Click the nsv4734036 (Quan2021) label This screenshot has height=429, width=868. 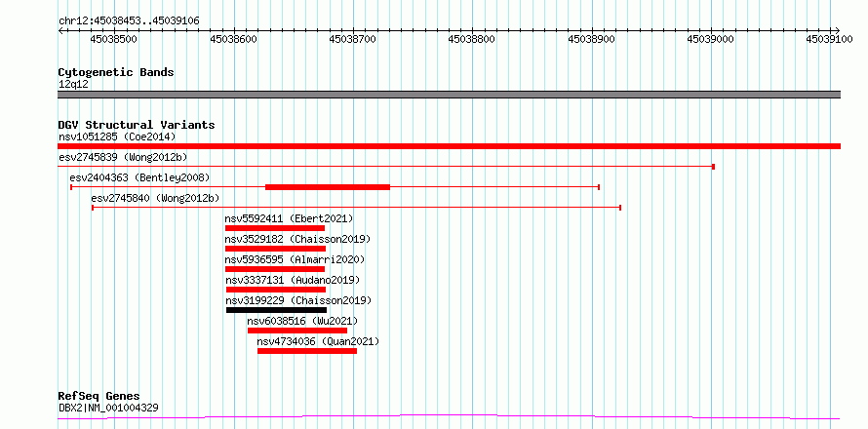318,341
